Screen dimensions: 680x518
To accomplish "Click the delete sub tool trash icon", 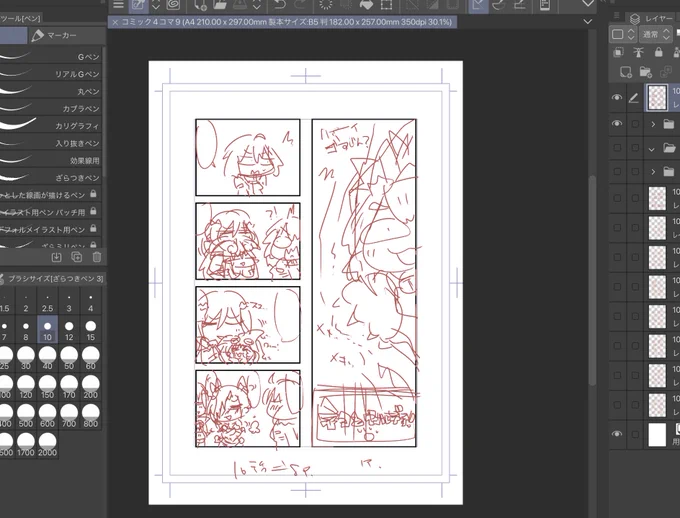I will (x=97, y=257).
